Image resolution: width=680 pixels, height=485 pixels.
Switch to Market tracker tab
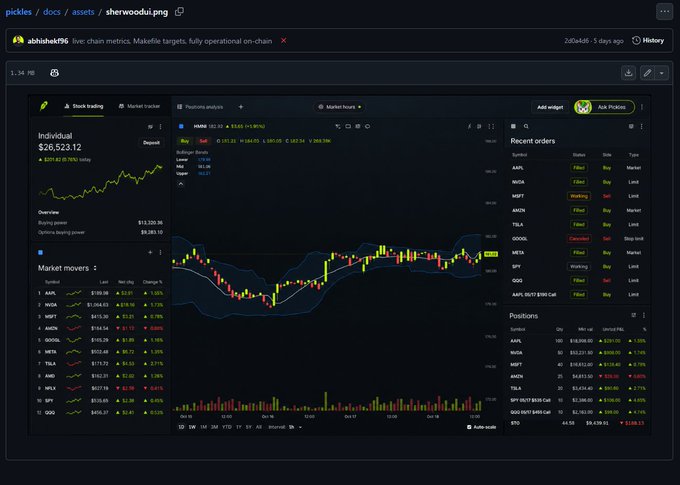click(139, 106)
